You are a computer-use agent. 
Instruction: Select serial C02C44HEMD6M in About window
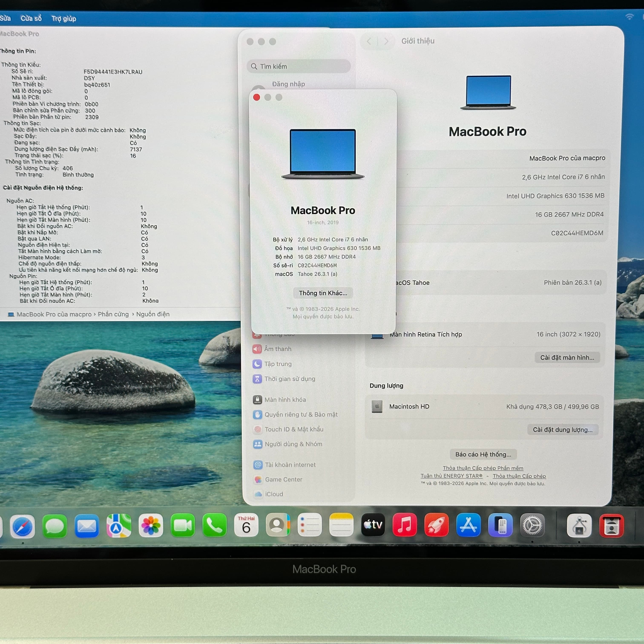coord(317,265)
